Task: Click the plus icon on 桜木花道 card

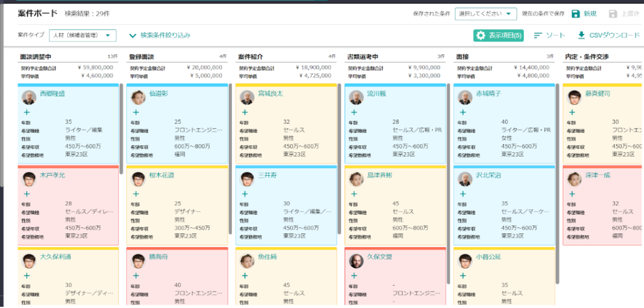Action: [x=136, y=194]
